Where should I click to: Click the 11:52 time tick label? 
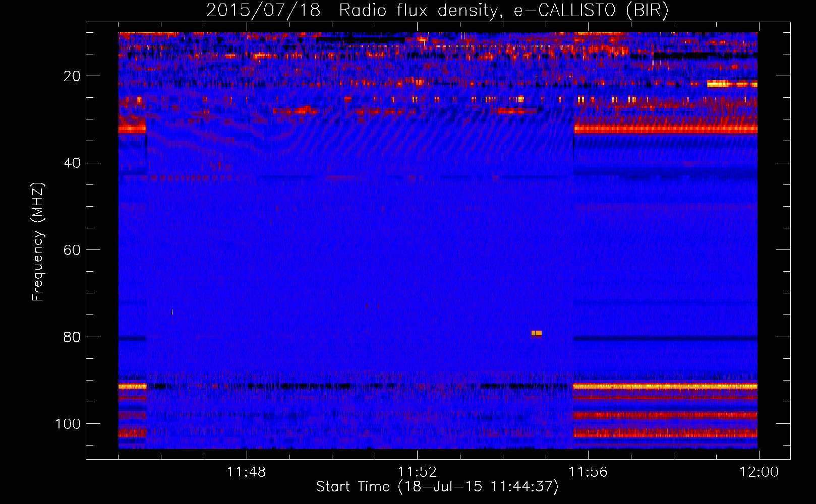[417, 472]
